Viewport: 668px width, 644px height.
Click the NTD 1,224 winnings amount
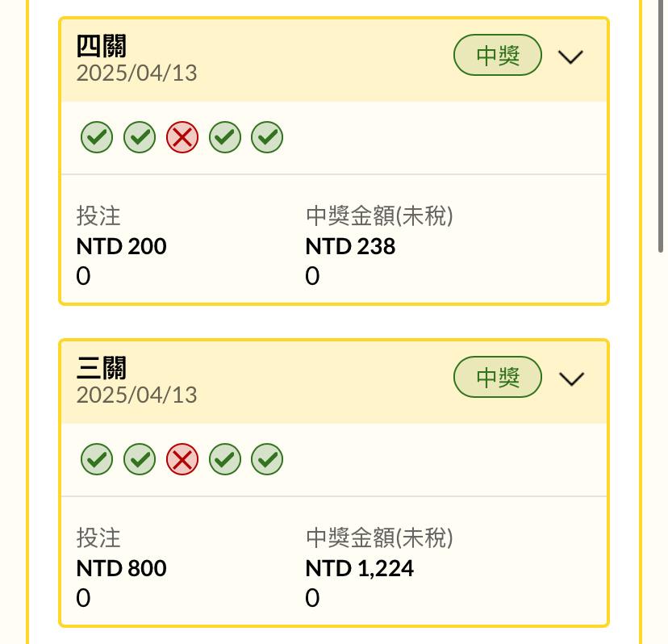click(x=359, y=568)
